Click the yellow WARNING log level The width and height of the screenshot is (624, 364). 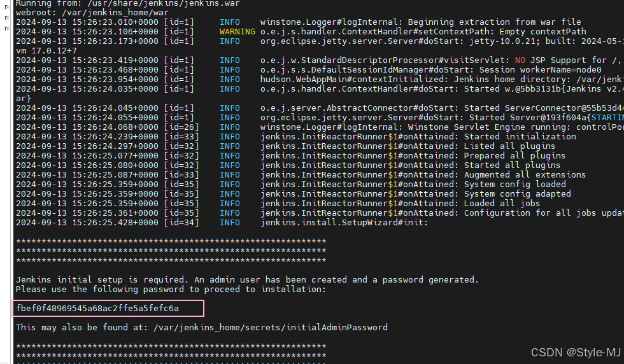(237, 32)
